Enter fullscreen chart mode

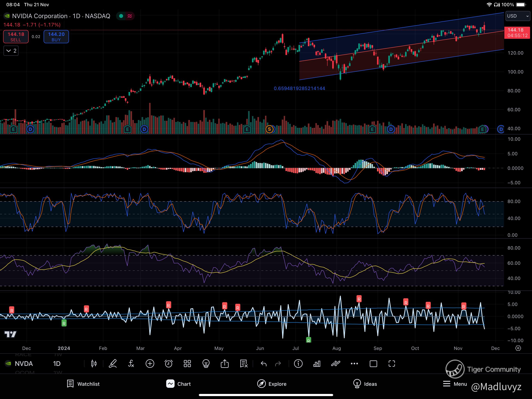(x=392, y=364)
